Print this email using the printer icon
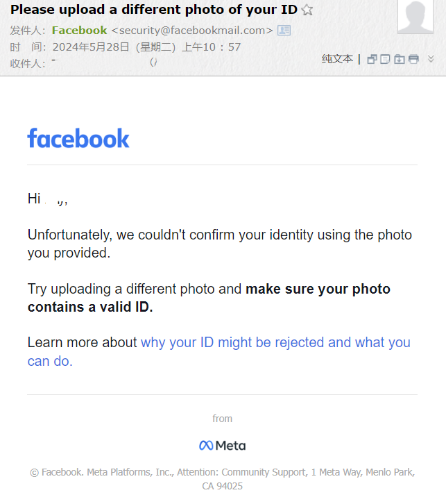 pos(413,60)
